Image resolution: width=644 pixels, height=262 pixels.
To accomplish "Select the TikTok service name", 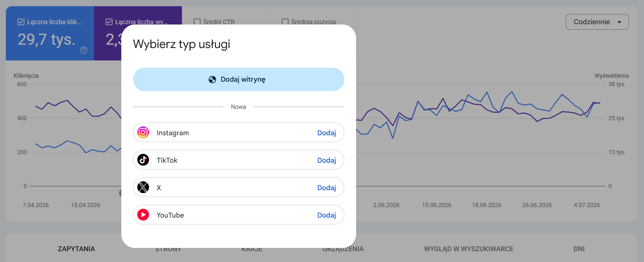I will tap(167, 160).
